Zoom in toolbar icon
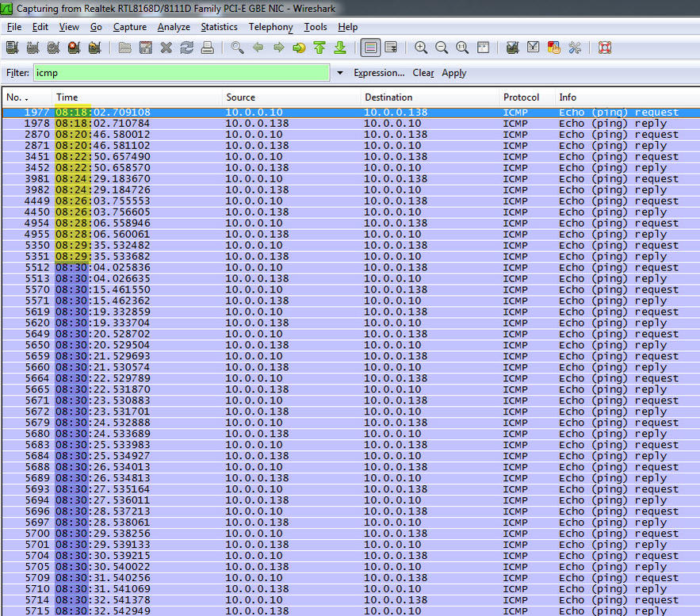Image resolution: width=700 pixels, height=616 pixels. [x=421, y=48]
